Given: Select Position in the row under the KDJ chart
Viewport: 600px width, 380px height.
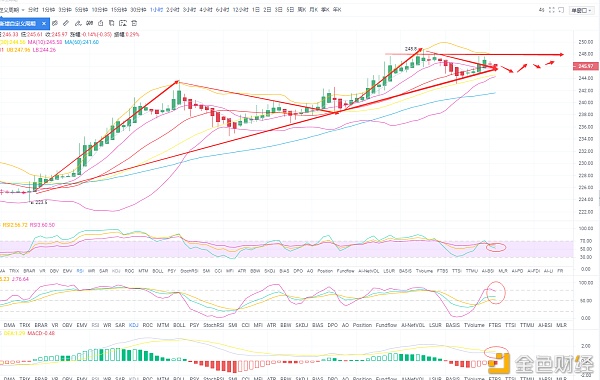Looking at the screenshot, I should [x=362, y=325].
